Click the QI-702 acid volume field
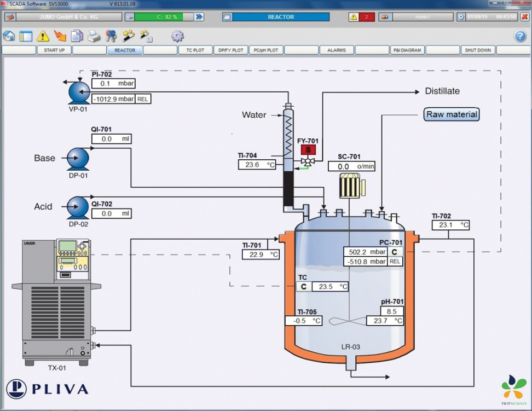 tap(111, 213)
